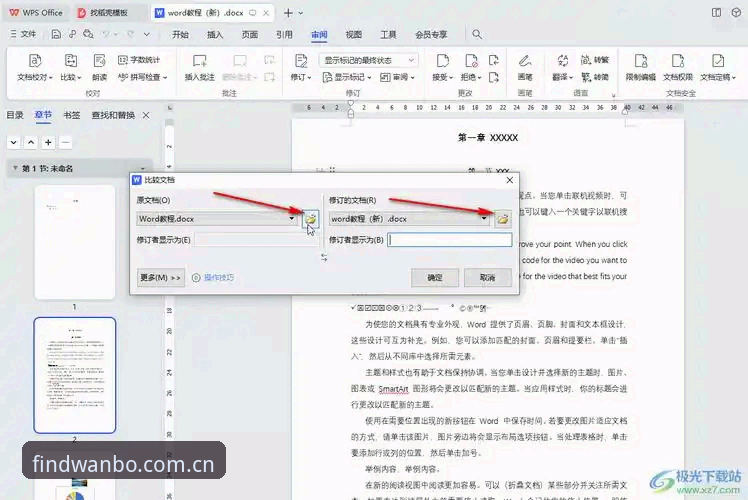Click the 文档校对 proofreading icon

[x=35, y=61]
